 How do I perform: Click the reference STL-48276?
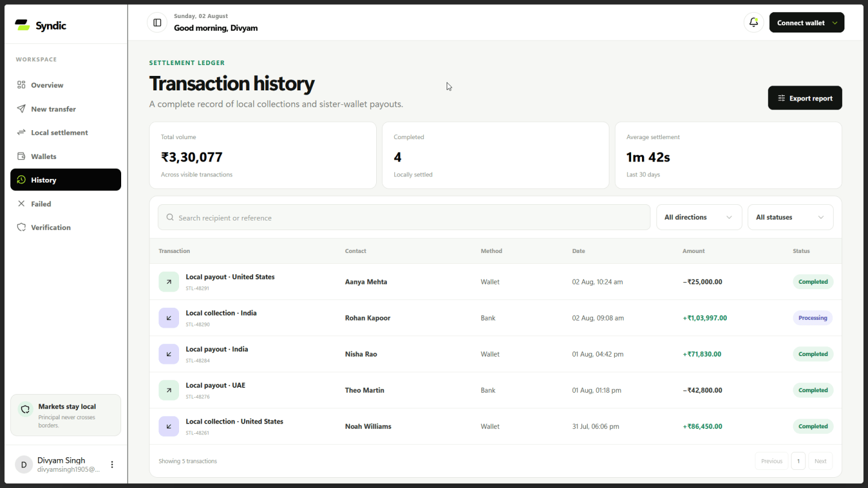pyautogui.click(x=197, y=397)
